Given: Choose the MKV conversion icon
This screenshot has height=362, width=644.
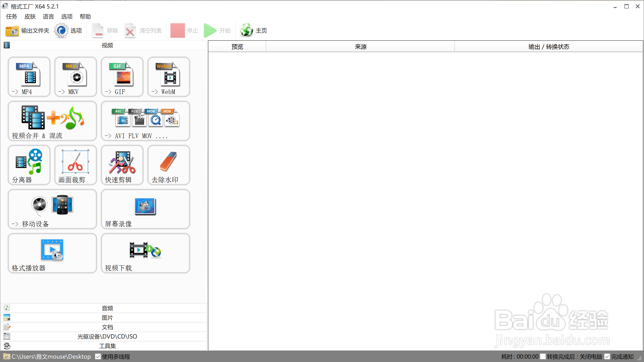Looking at the screenshot, I should click(x=75, y=77).
